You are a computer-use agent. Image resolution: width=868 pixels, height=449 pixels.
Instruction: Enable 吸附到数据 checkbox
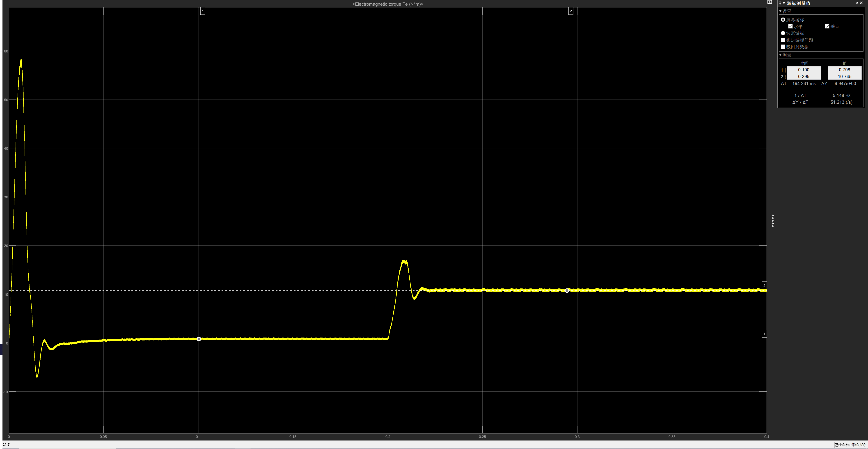pos(783,47)
